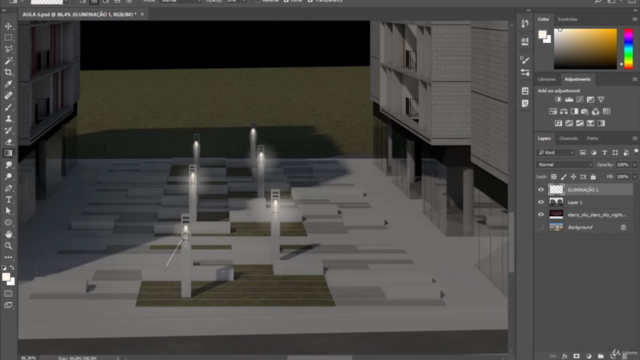Select the Clone Stamp tool

coord(8,119)
